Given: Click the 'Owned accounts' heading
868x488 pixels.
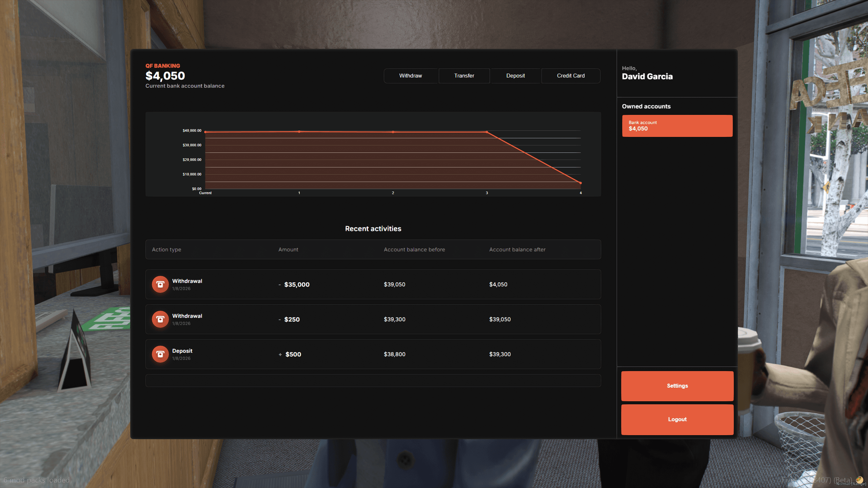Looking at the screenshot, I should [646, 106].
